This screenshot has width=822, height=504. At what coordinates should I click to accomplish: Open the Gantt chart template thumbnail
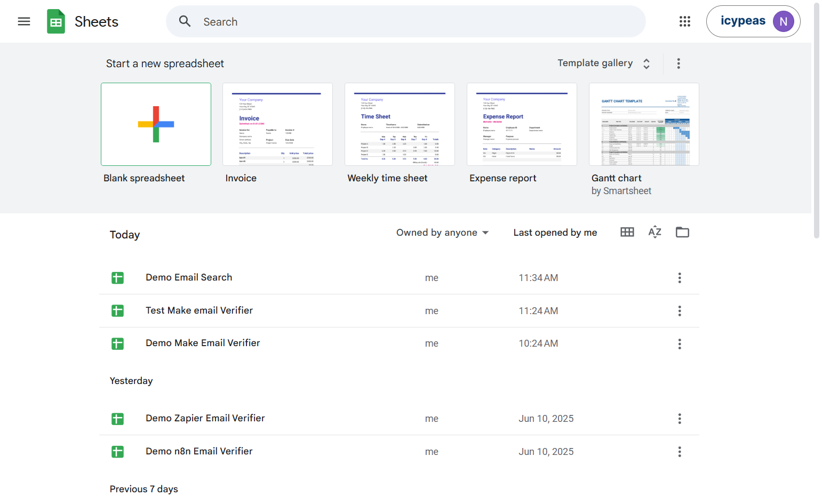pos(644,124)
